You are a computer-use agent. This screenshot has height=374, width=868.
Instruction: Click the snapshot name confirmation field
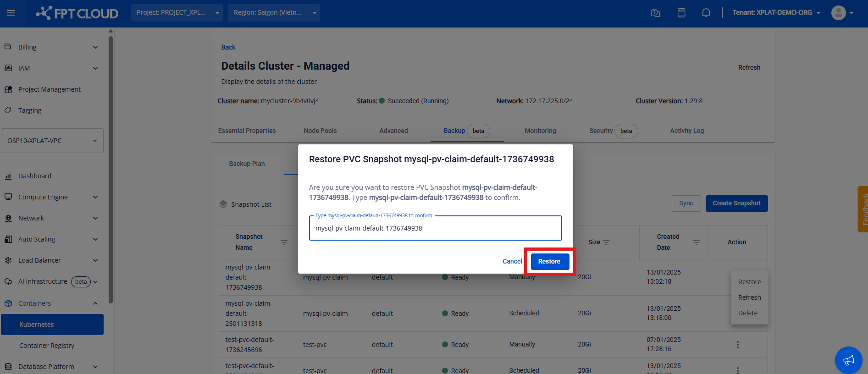pos(435,228)
